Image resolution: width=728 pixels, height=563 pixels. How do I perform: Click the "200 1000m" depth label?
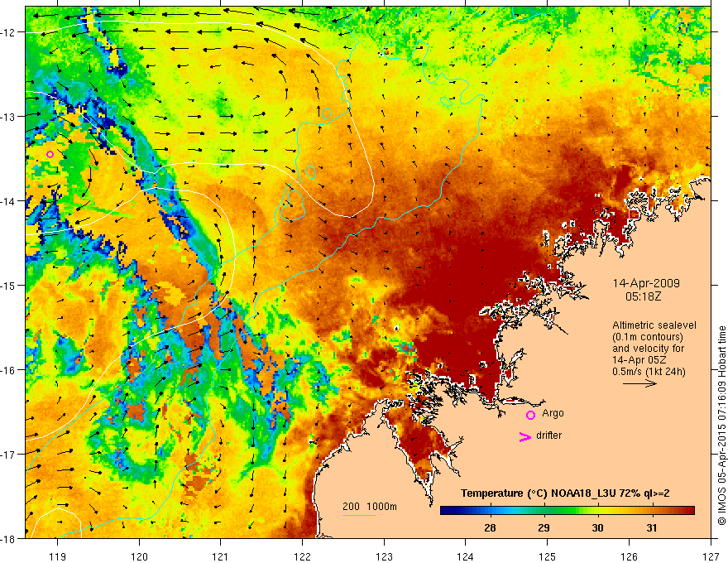pyautogui.click(x=370, y=507)
